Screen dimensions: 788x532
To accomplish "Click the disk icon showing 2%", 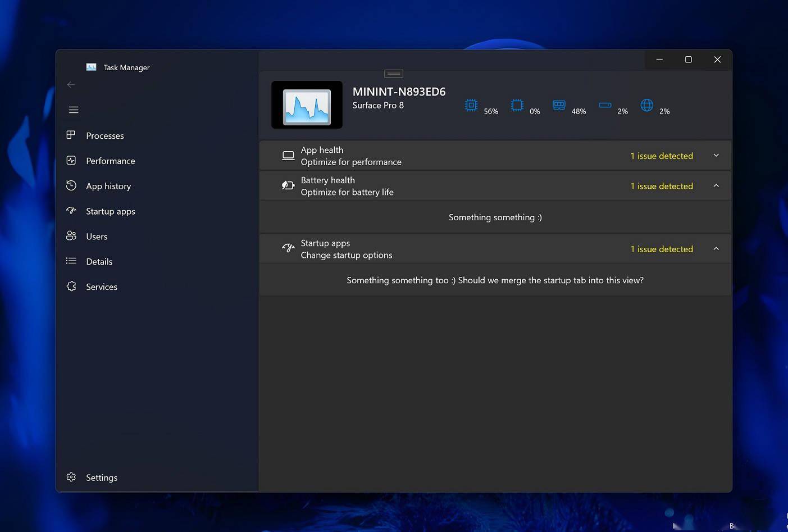I will (605, 105).
